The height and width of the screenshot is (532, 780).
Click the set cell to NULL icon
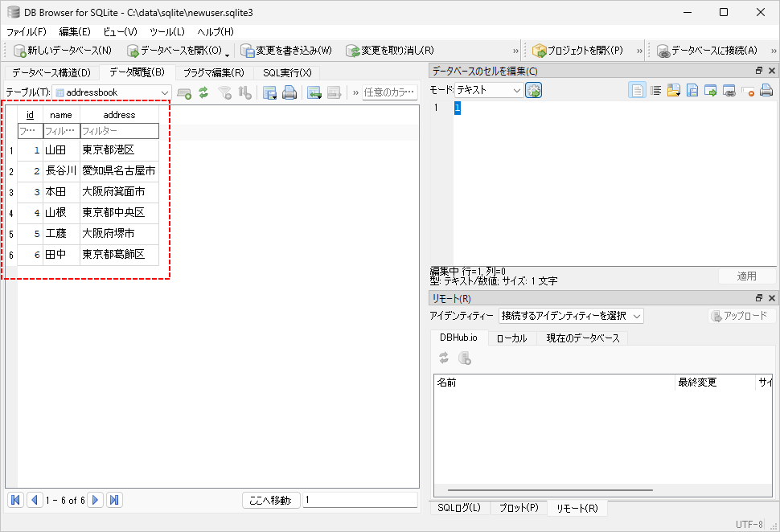point(749,91)
